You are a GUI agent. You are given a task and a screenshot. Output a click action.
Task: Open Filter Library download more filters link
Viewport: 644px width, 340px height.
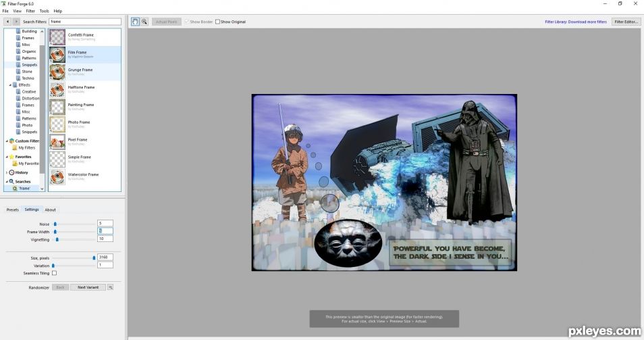(x=576, y=22)
